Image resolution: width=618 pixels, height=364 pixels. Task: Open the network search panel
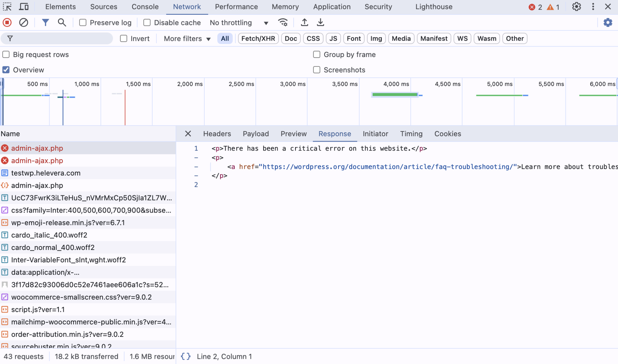(x=62, y=22)
